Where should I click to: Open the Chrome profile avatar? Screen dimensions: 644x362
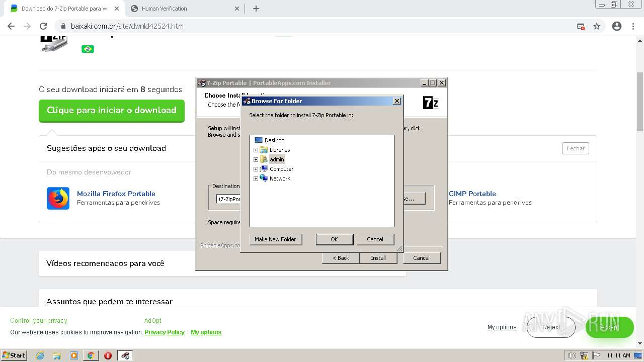point(617,26)
